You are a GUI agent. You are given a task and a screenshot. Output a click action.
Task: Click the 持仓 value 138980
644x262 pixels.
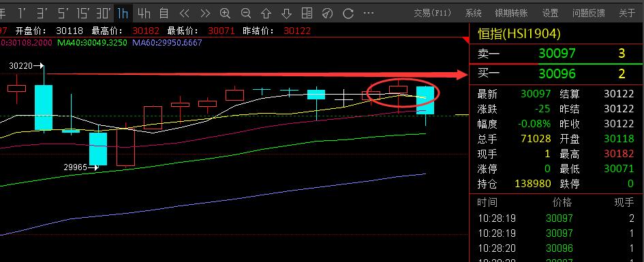point(533,184)
